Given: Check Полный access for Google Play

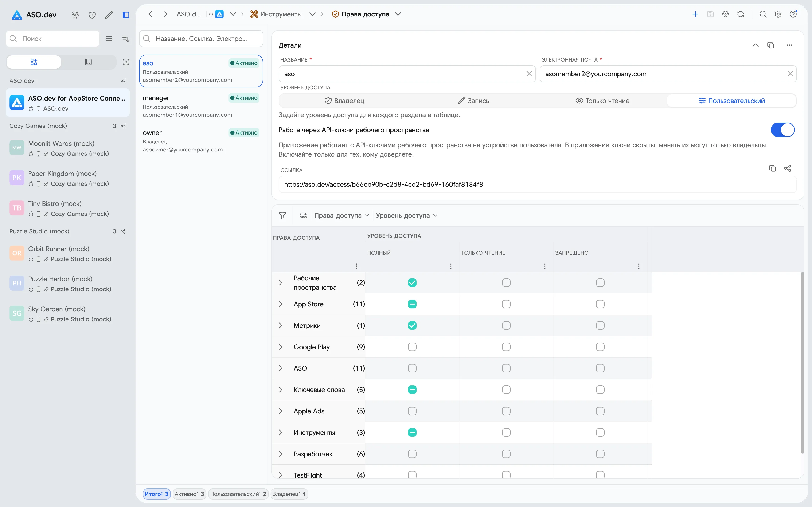Looking at the screenshot, I should click(x=412, y=347).
